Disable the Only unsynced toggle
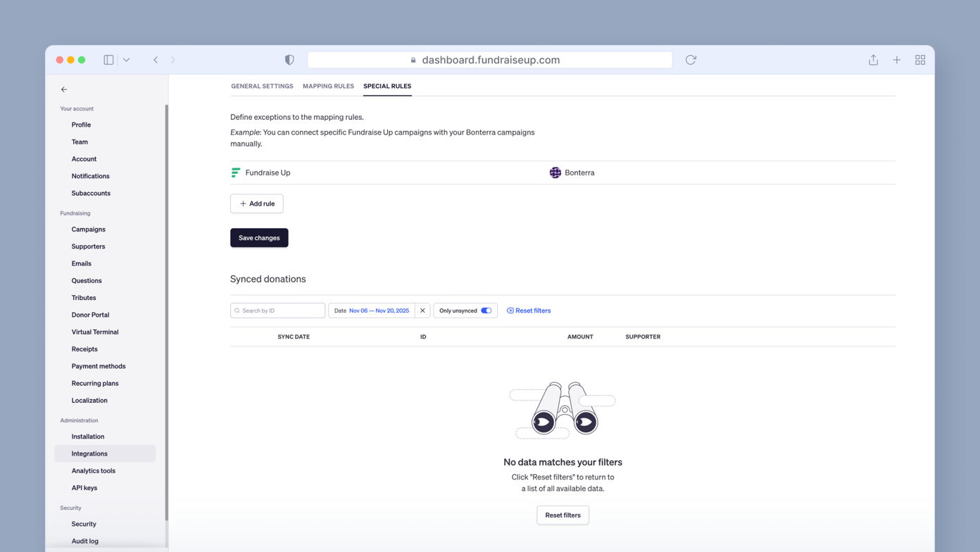The width and height of the screenshot is (980, 552). [485, 310]
